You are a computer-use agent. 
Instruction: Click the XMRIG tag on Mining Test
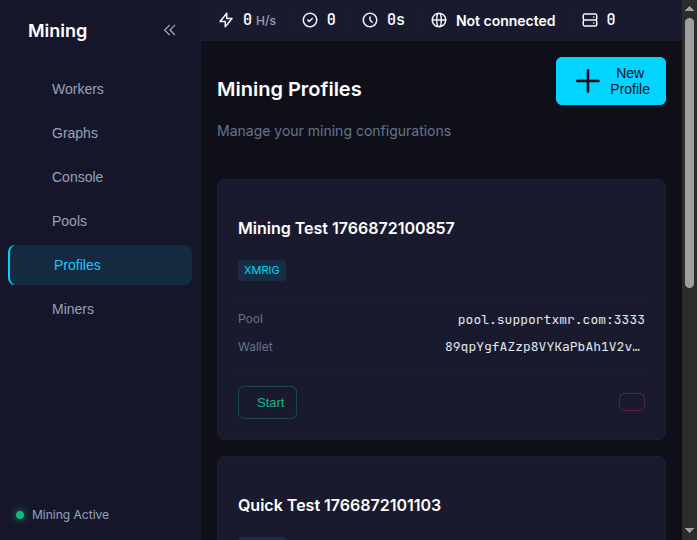pos(262,270)
